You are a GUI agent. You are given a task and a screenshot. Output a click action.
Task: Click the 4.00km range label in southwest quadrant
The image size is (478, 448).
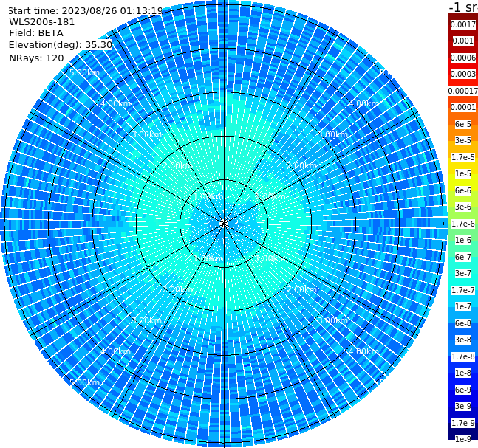[x=115, y=351]
